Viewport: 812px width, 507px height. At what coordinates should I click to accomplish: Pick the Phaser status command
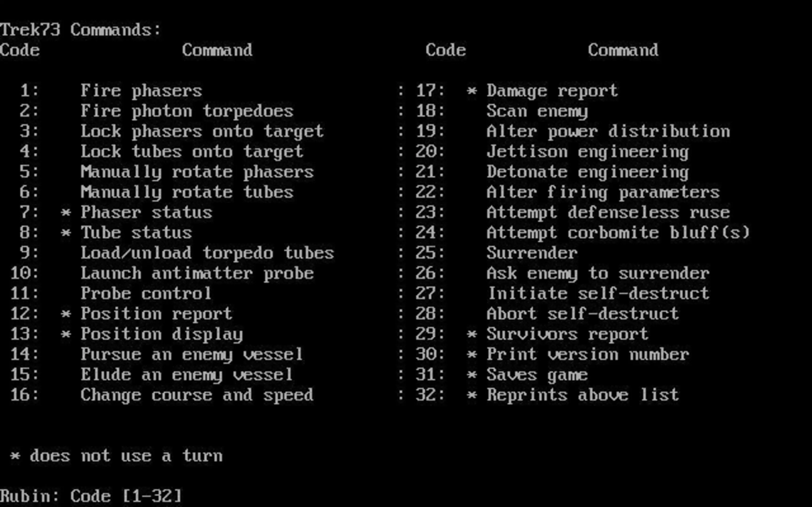click(x=146, y=213)
